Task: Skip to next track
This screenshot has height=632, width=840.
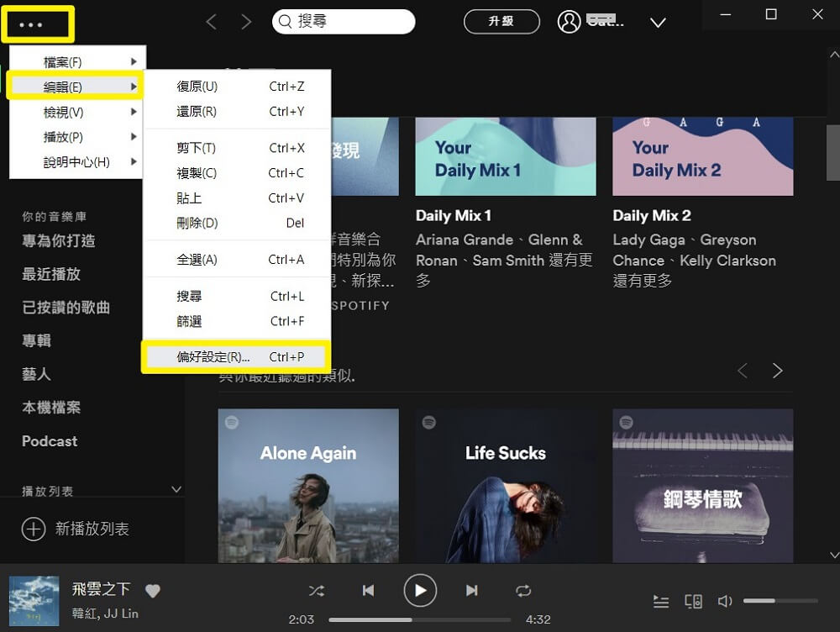Action: 471,591
